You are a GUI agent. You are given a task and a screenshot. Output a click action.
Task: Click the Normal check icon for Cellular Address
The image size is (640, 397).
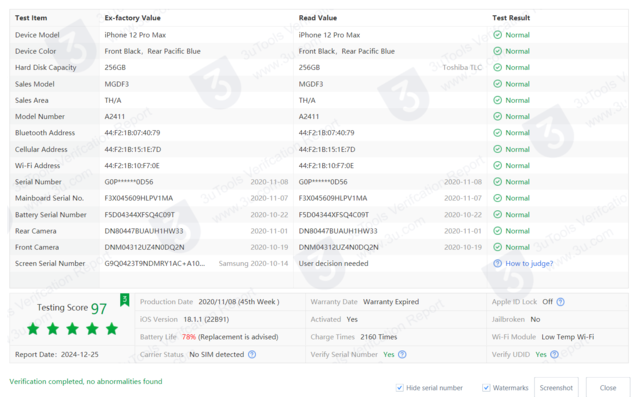point(497,149)
